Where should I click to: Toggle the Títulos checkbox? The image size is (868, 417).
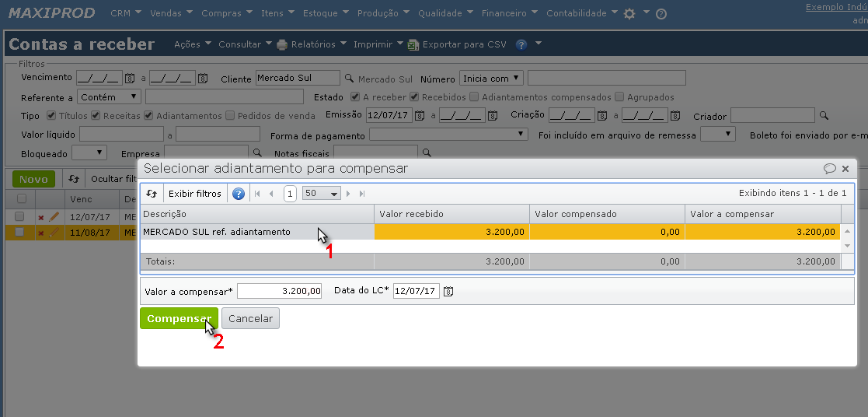51,115
